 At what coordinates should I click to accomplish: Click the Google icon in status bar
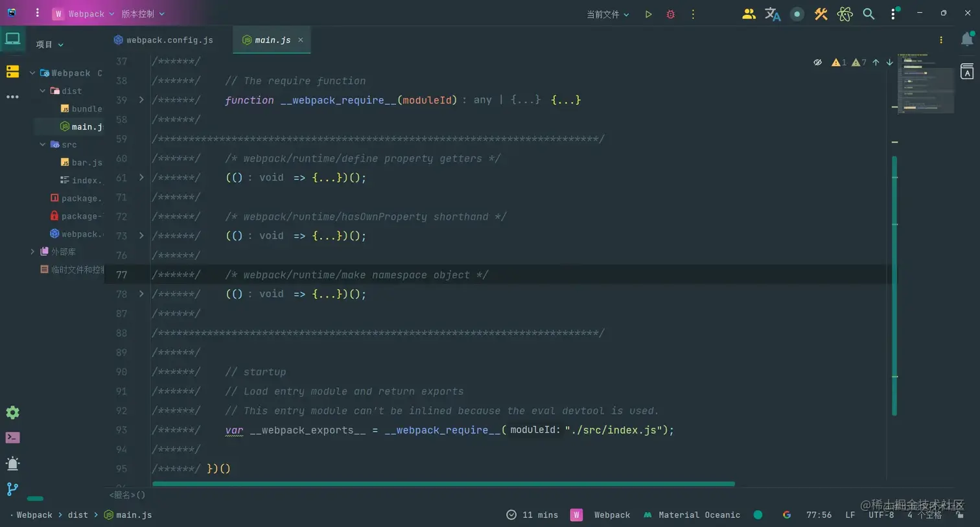click(x=787, y=515)
